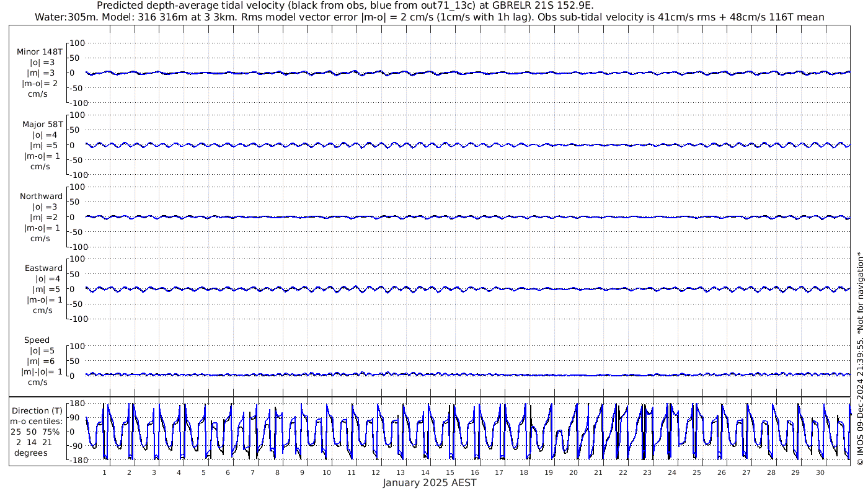
Task: Select the 100 tick of the Speed panel
Action: (x=77, y=345)
